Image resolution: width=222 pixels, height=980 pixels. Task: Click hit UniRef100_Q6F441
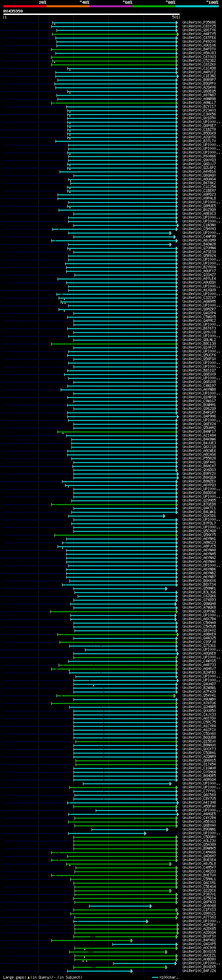[x=199, y=462]
